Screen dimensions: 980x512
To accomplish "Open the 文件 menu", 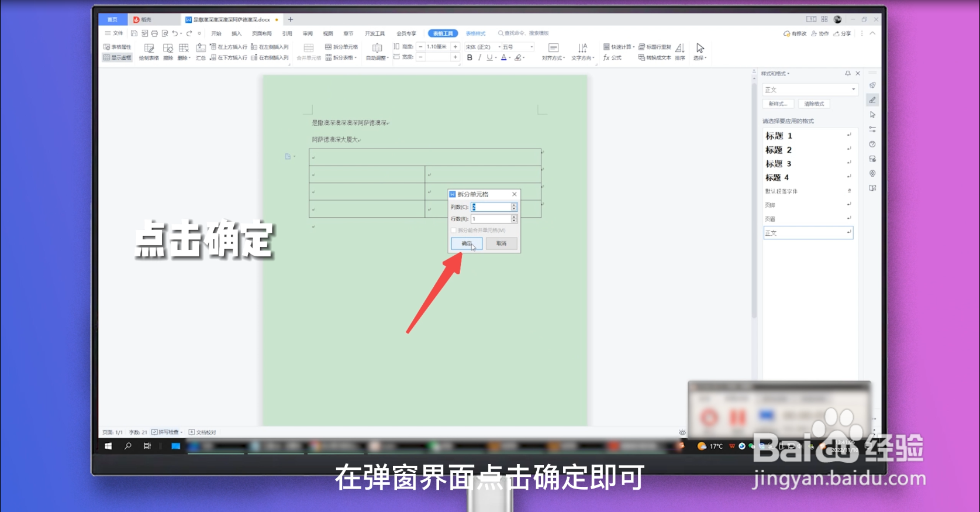I will tap(114, 33).
